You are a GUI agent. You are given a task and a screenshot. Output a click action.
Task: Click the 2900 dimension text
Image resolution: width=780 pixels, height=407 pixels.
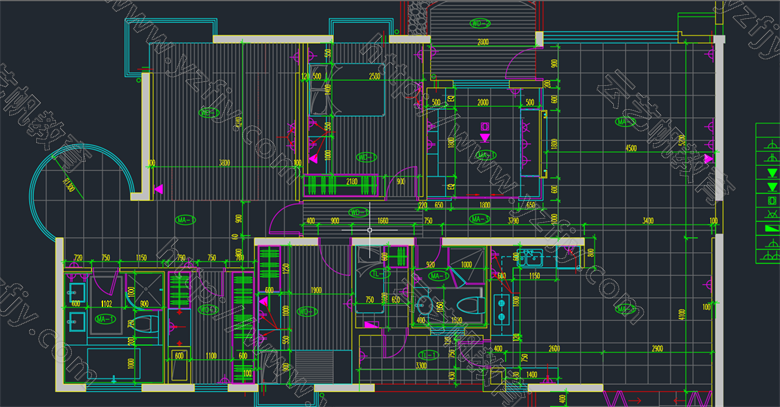[657, 349]
